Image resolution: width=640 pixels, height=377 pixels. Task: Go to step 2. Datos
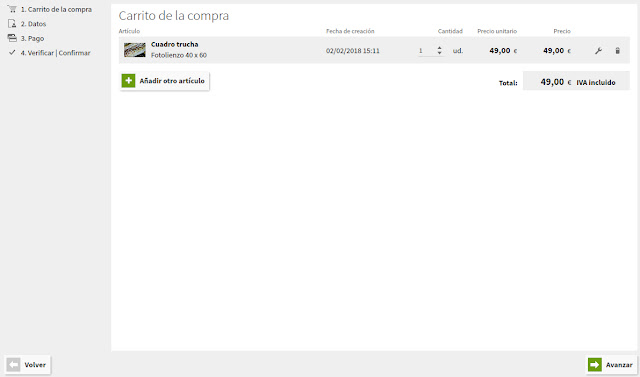pos(33,24)
